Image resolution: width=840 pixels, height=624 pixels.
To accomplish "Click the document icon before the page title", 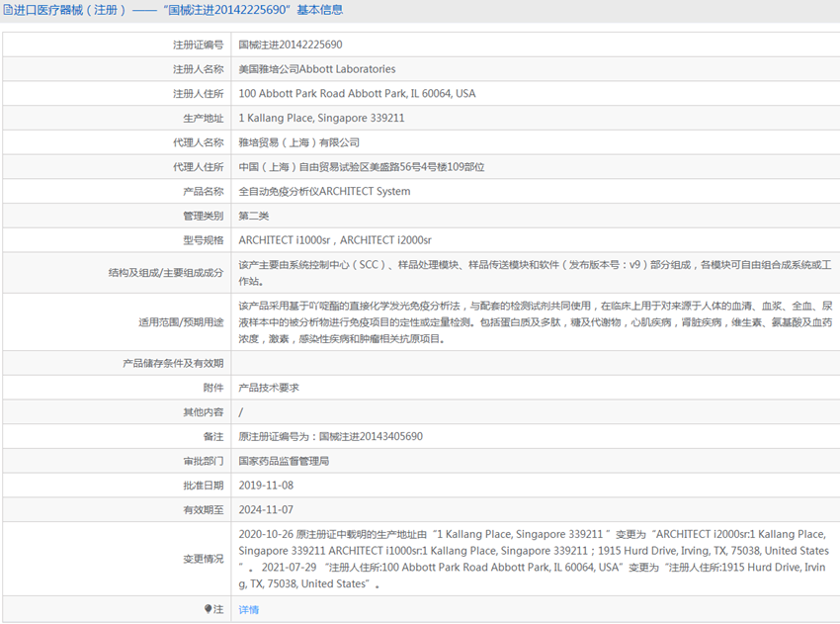I will [8, 10].
